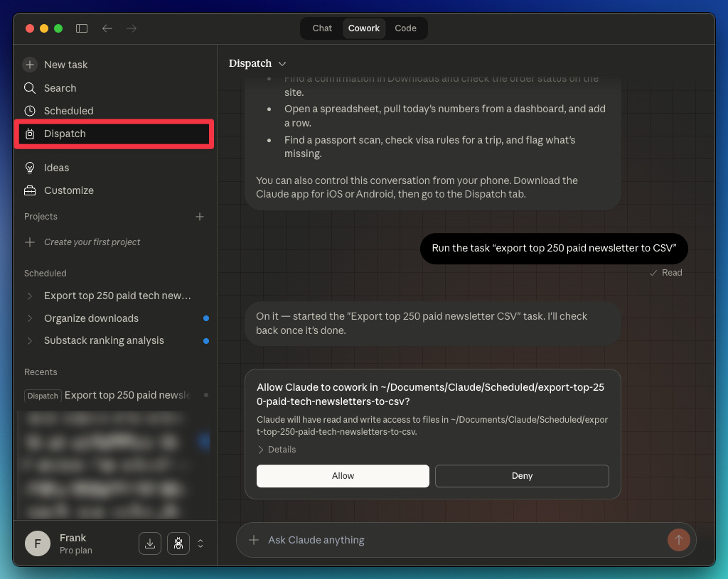
Task: Switch to the Cowork tab
Action: (364, 28)
